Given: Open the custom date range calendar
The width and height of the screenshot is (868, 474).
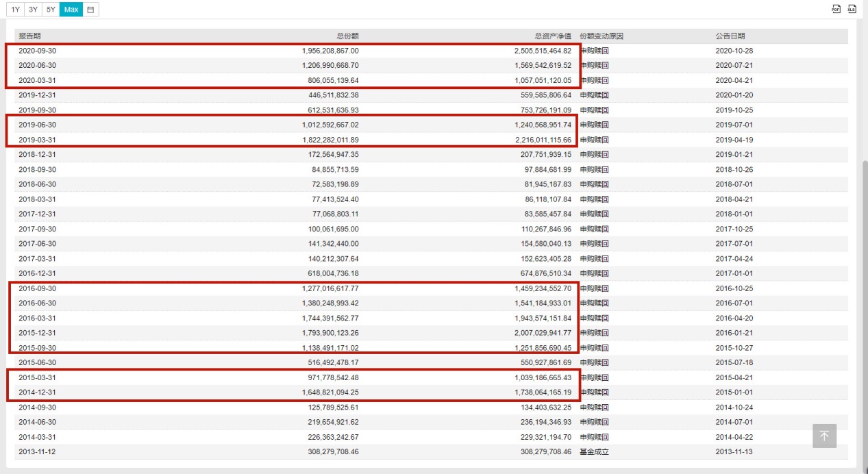Looking at the screenshot, I should coord(91,10).
